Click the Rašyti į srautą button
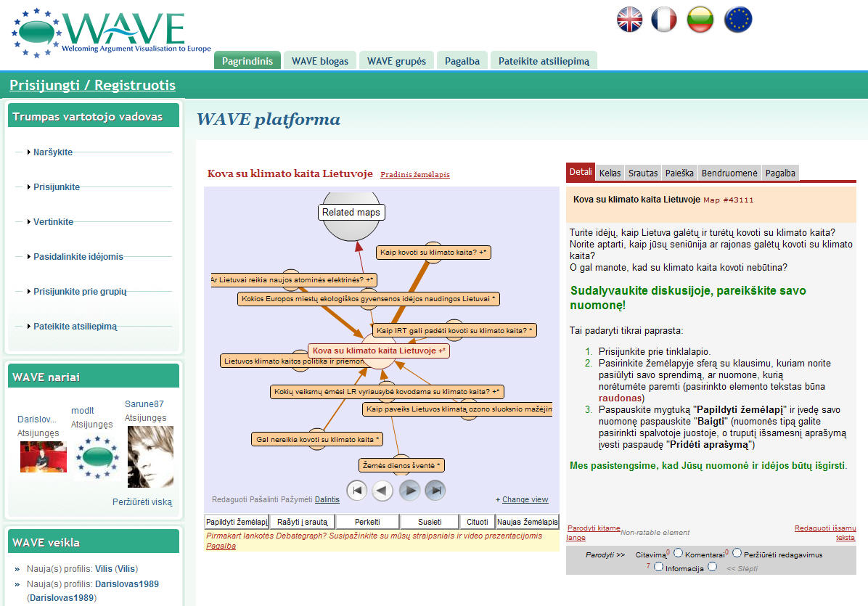 (x=302, y=522)
